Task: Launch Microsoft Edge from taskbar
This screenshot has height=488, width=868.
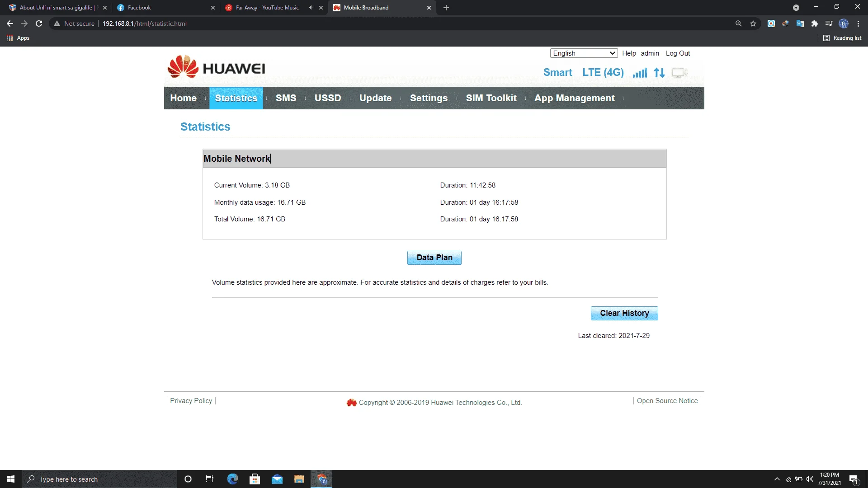Action: click(232, 479)
